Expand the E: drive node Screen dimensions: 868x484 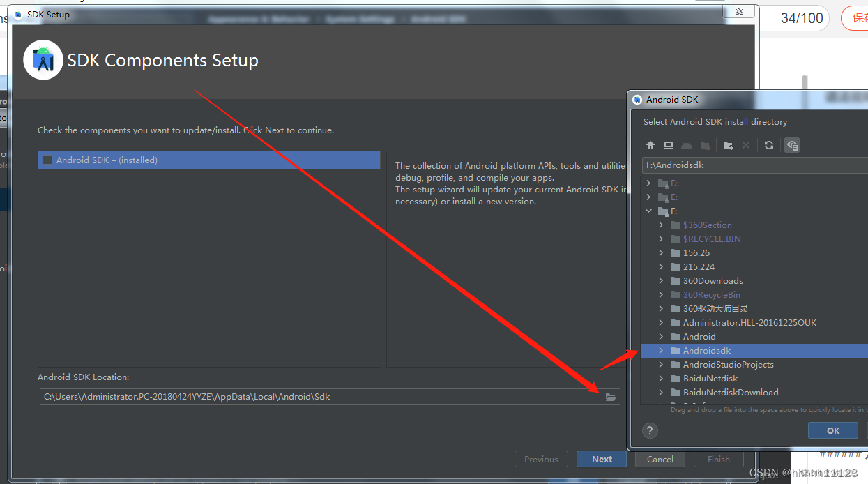pyautogui.click(x=649, y=197)
